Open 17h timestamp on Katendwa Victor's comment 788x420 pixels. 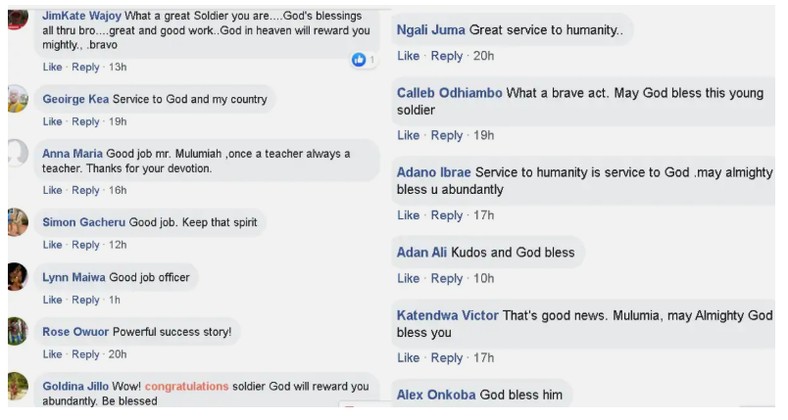tap(483, 358)
